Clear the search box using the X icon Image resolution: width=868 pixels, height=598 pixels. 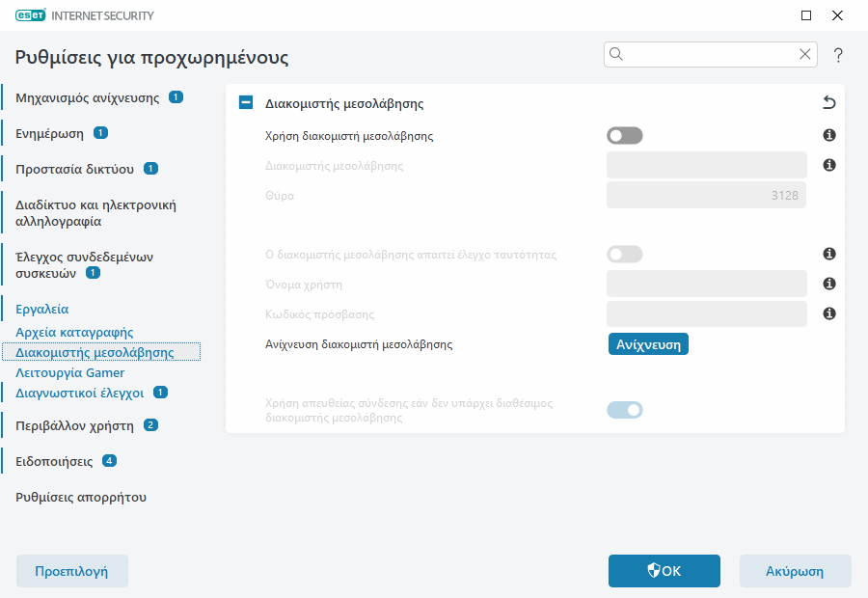click(x=805, y=54)
